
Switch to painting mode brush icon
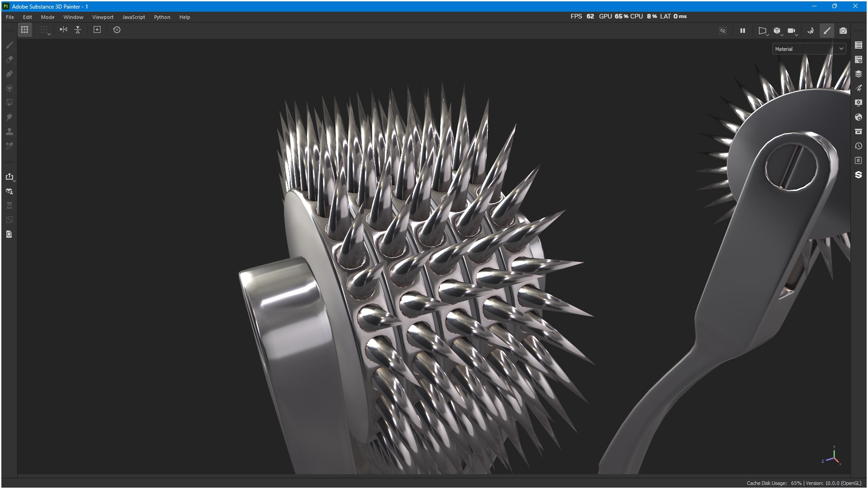point(827,31)
